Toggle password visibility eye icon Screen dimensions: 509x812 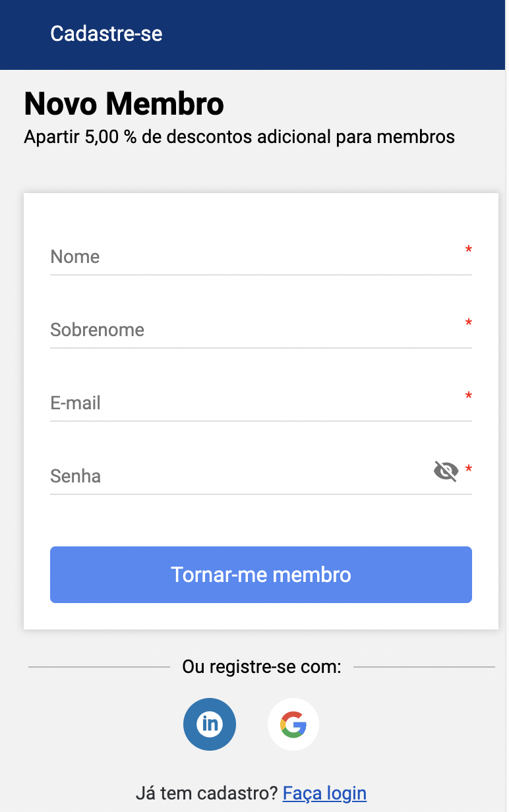pyautogui.click(x=446, y=471)
